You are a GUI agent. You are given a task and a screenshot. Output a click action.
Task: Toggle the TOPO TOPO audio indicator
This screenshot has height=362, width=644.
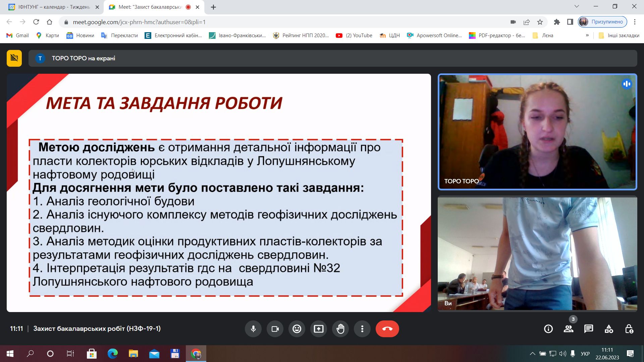tap(627, 84)
